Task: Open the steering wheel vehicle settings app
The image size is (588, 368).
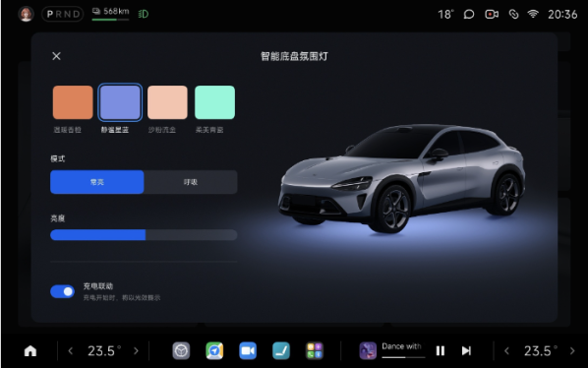Action: coord(181,351)
